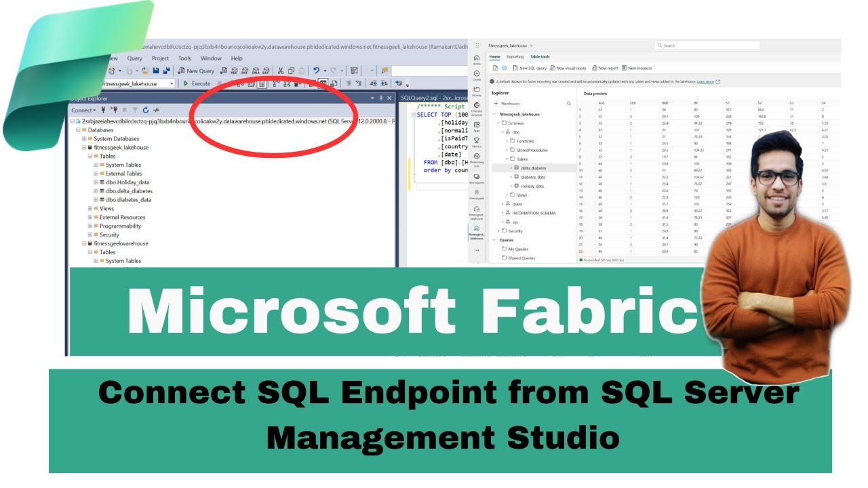
Task: Open the Shared Queries folder in Fabric
Action: pos(518,258)
